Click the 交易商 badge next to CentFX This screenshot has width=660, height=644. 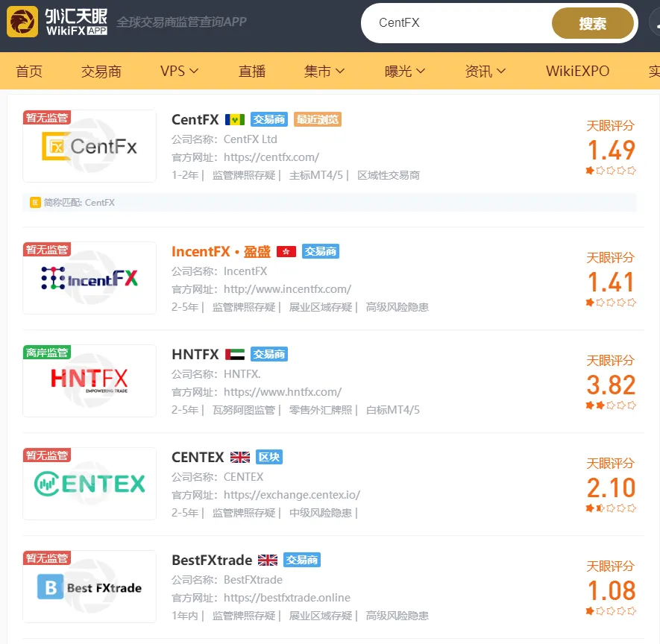click(x=269, y=120)
